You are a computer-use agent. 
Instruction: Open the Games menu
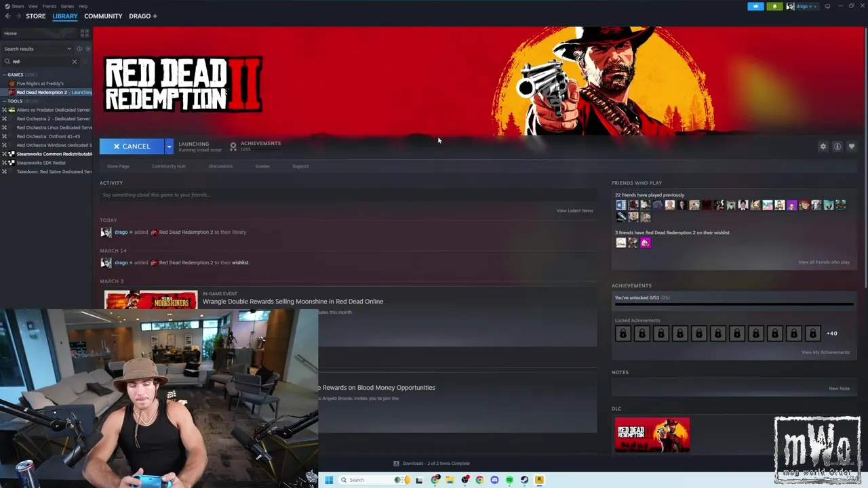(x=68, y=6)
